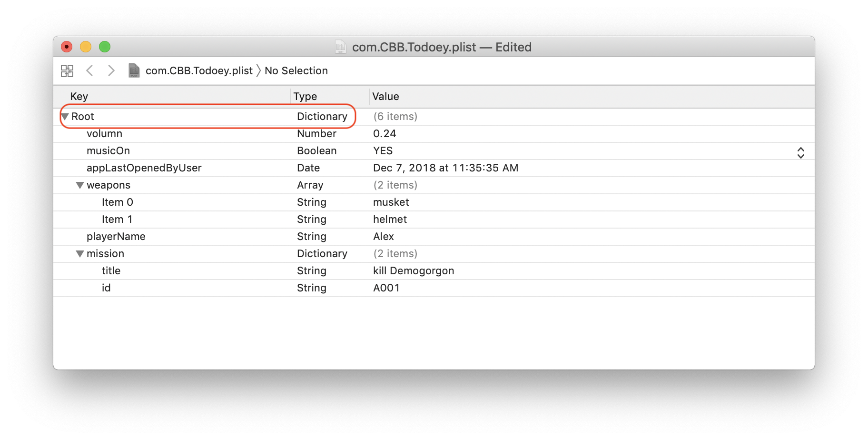Click the Array type of weapons
868x440 pixels.
[310, 185]
